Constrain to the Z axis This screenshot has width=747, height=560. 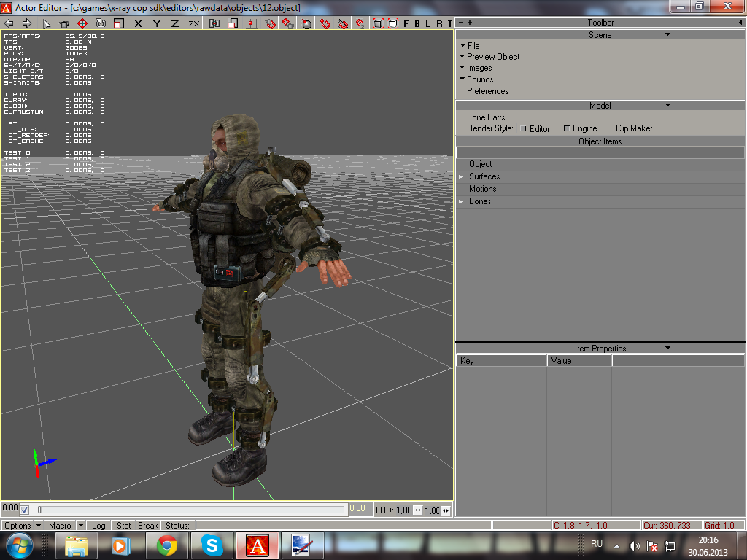tap(175, 23)
